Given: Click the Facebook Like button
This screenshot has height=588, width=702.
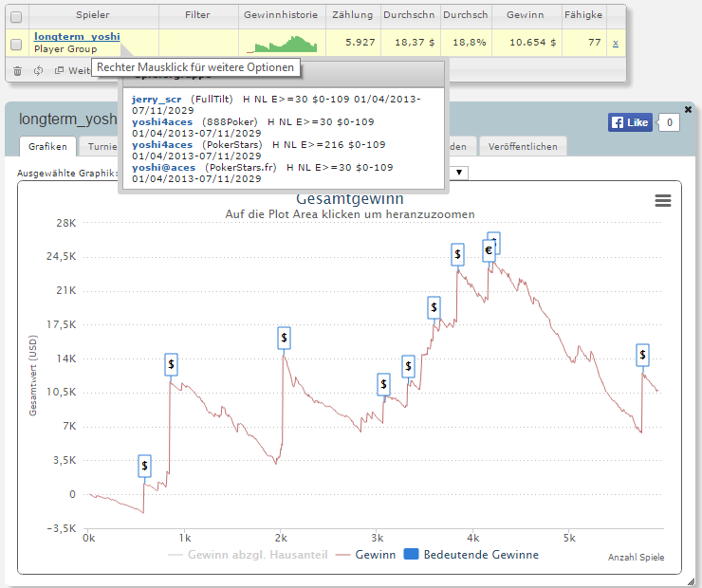Looking at the screenshot, I should click(x=630, y=122).
